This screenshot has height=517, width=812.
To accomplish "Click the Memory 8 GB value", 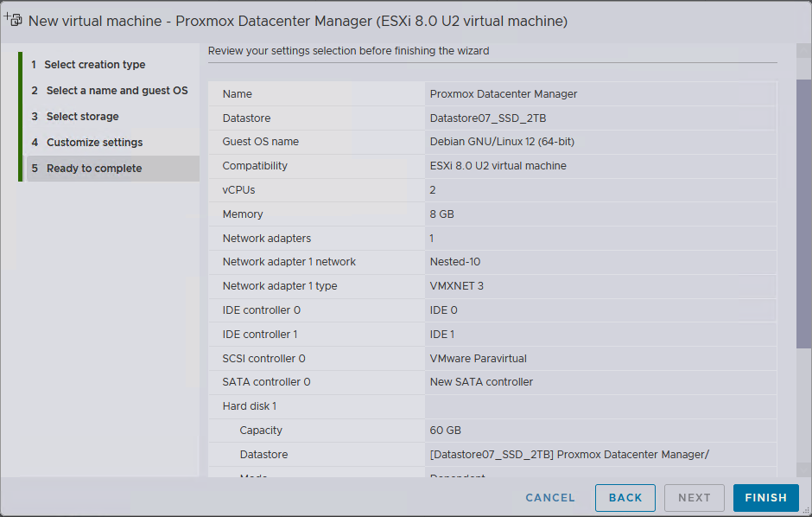I will (441, 214).
